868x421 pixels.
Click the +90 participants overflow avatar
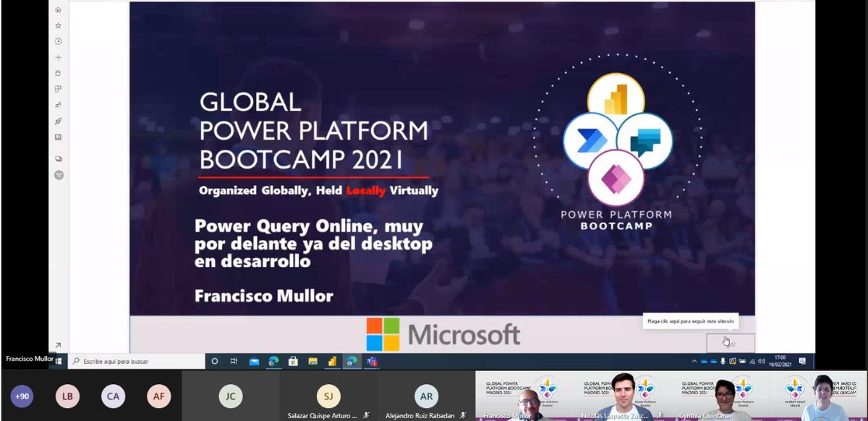(x=23, y=396)
